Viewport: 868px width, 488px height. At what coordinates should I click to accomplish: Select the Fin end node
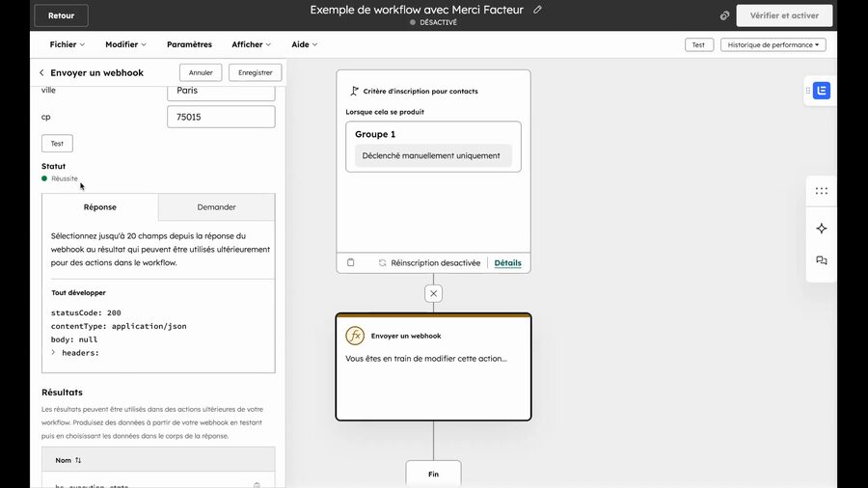[x=433, y=474]
